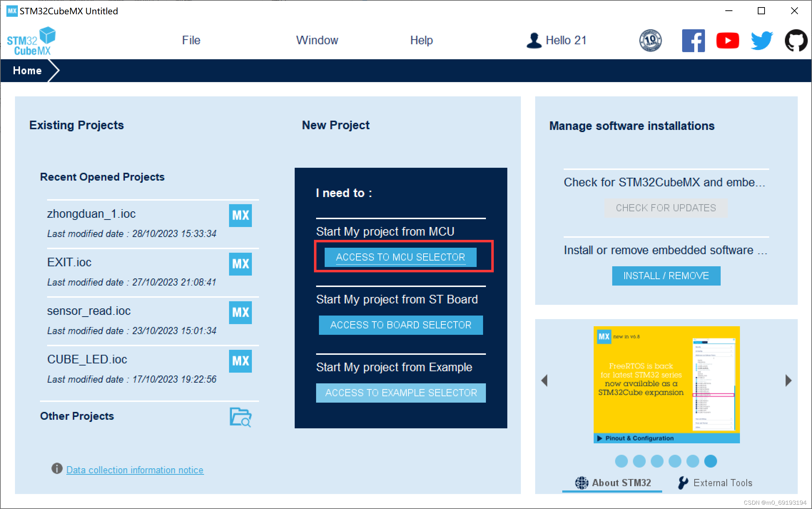Select the second carousel dot
The image size is (812, 509).
point(639,461)
